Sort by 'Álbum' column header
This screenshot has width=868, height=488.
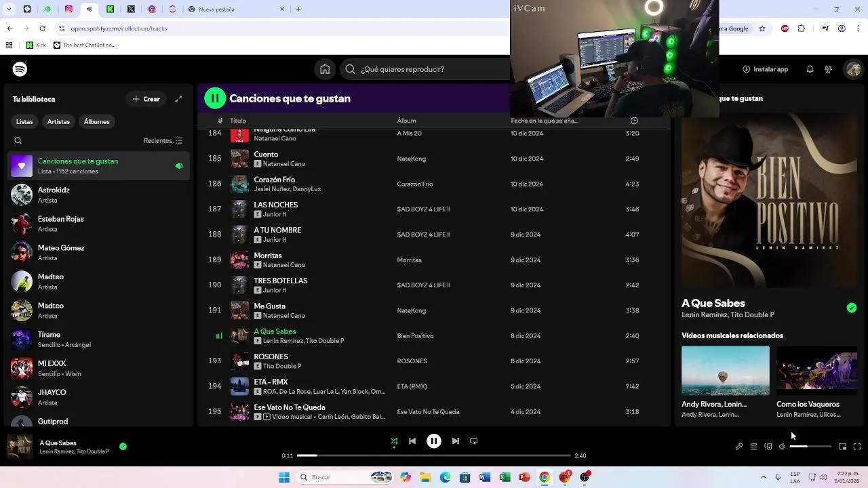pyautogui.click(x=406, y=121)
